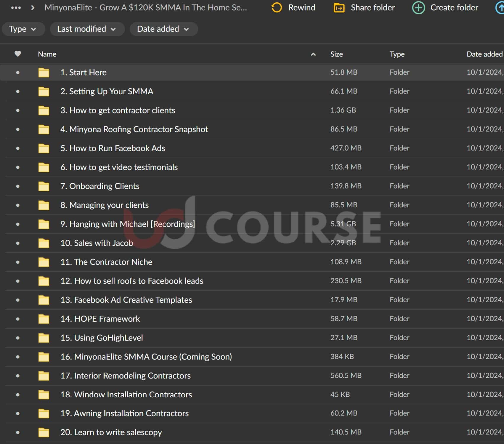Sort by the Type column header
The height and width of the screenshot is (444, 504).
click(397, 54)
